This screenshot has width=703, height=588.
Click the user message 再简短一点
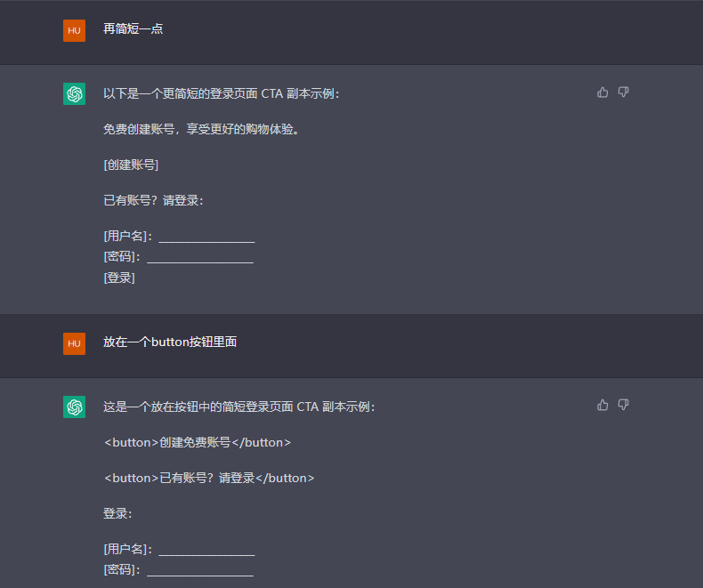point(133,28)
